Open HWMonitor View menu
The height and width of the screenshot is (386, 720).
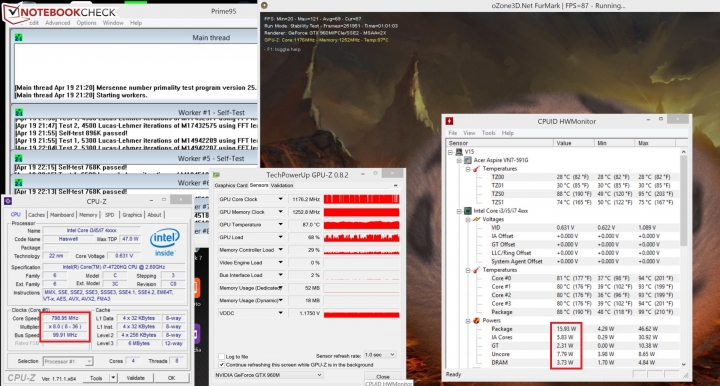469,133
